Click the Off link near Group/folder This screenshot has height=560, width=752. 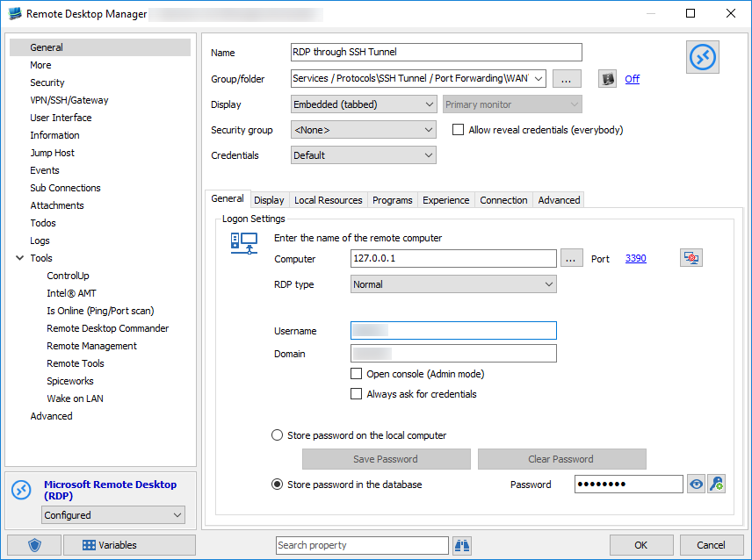tap(632, 78)
